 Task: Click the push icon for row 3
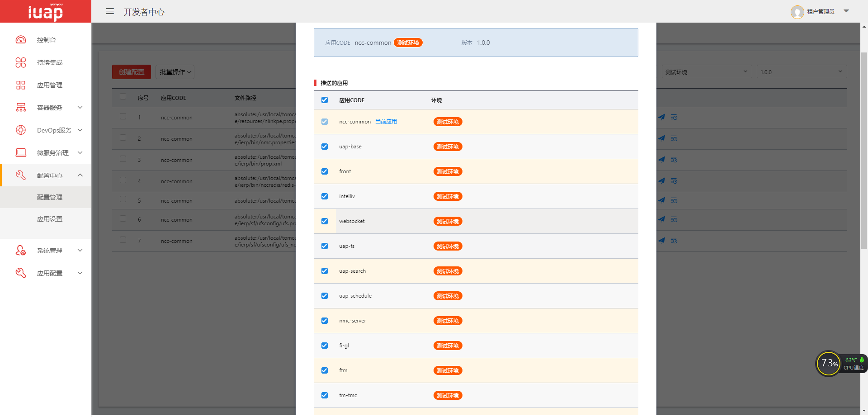[x=661, y=160]
